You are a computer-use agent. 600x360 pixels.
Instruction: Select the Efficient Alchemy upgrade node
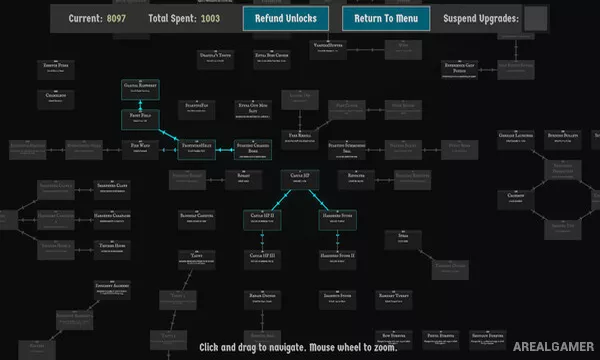pyautogui.click(x=112, y=290)
